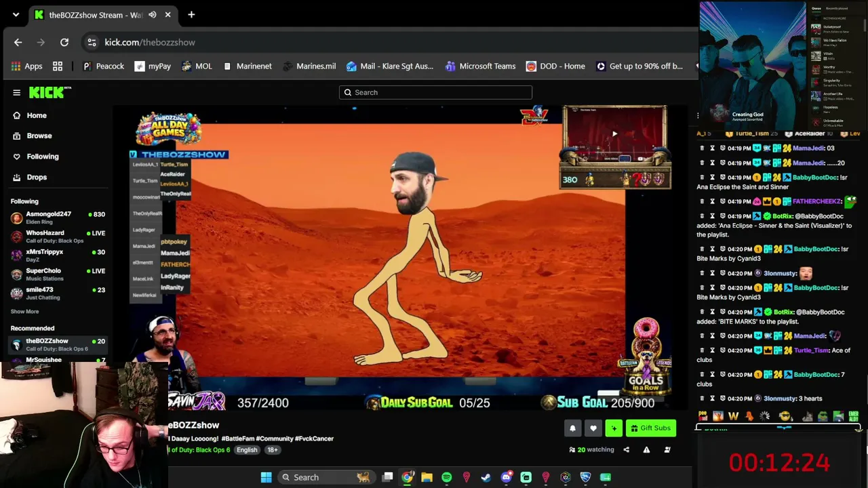The height and width of the screenshot is (488, 868).
Task: Open Spotify from taskbar
Action: coord(446,477)
